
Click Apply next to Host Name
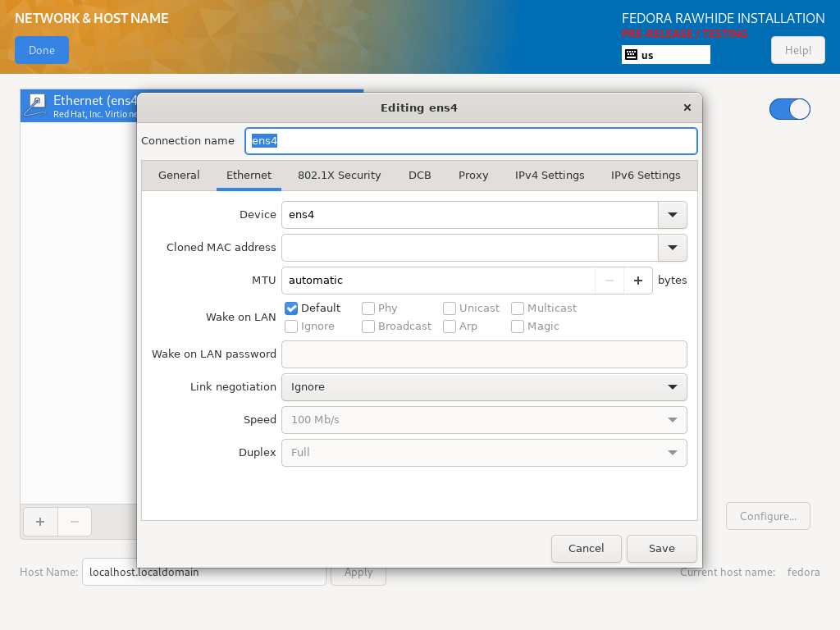[358, 572]
